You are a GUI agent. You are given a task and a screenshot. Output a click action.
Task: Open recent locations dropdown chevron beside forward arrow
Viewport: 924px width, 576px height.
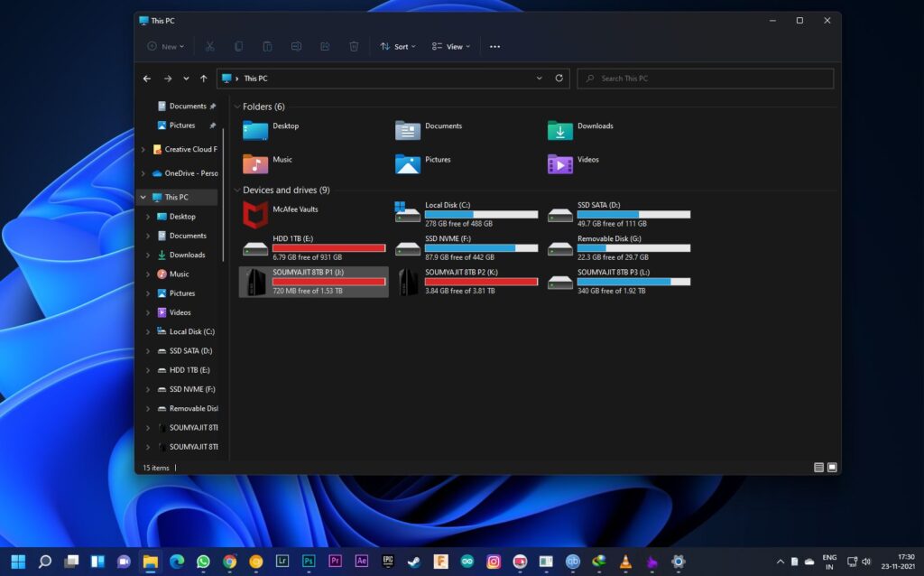[x=186, y=79]
